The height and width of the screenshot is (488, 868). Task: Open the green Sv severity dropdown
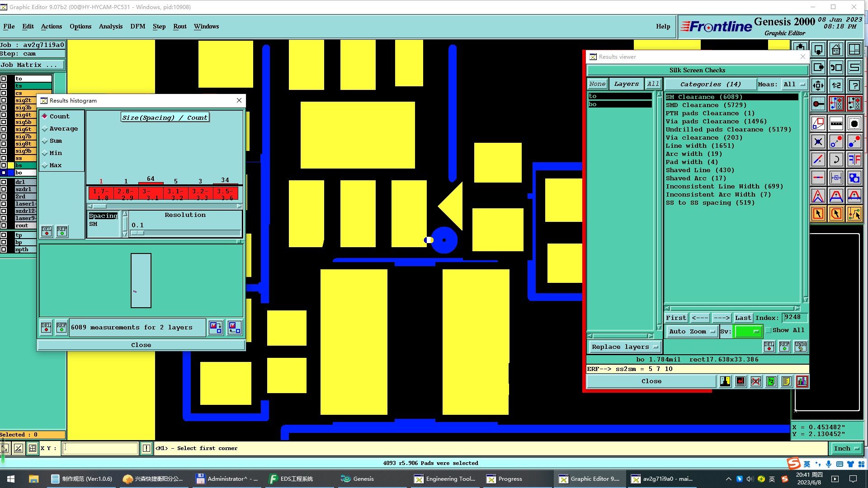749,332
